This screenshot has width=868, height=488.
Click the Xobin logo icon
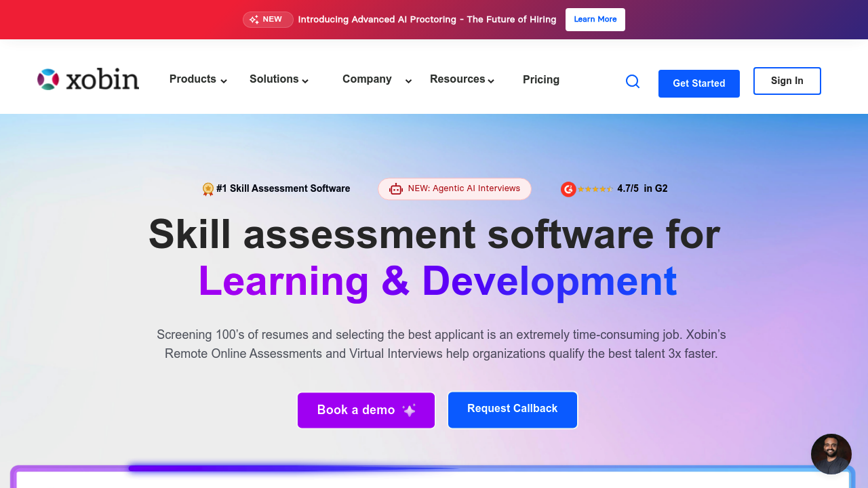48,80
